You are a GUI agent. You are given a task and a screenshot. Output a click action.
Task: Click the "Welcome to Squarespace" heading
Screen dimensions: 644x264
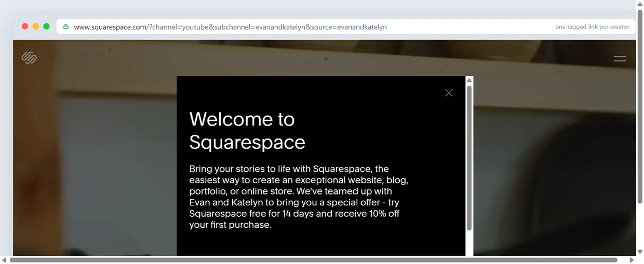pyautogui.click(x=247, y=130)
